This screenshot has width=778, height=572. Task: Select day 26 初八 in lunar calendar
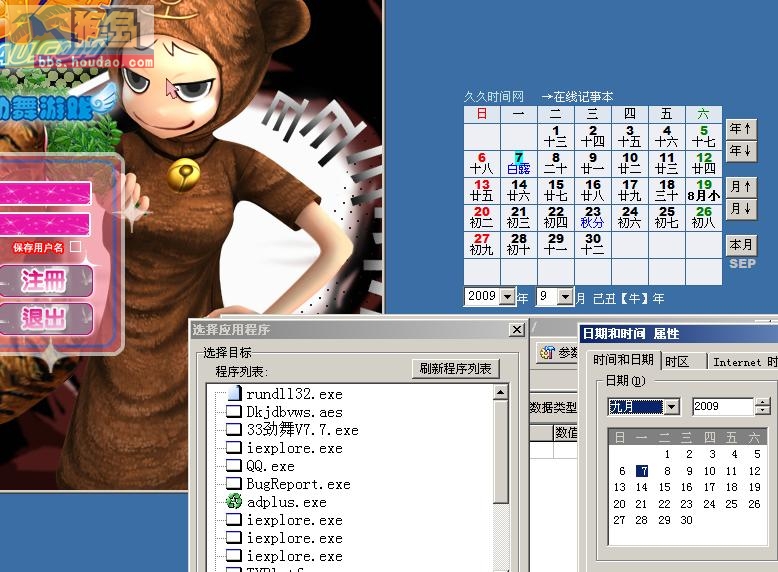coord(704,218)
